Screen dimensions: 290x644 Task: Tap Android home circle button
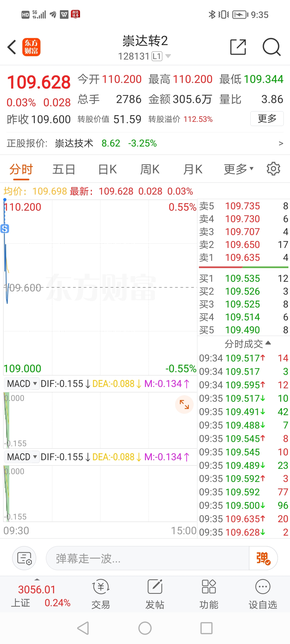(x=145, y=628)
